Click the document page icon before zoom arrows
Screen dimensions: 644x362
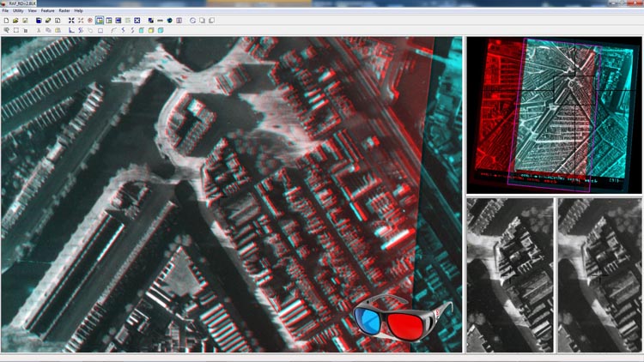58,21
